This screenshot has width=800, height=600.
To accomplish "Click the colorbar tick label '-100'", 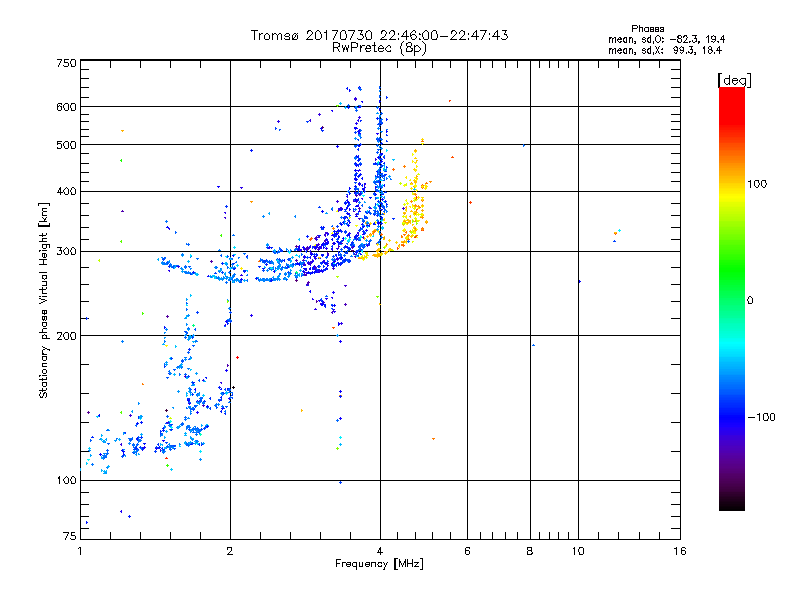I will pos(762,417).
